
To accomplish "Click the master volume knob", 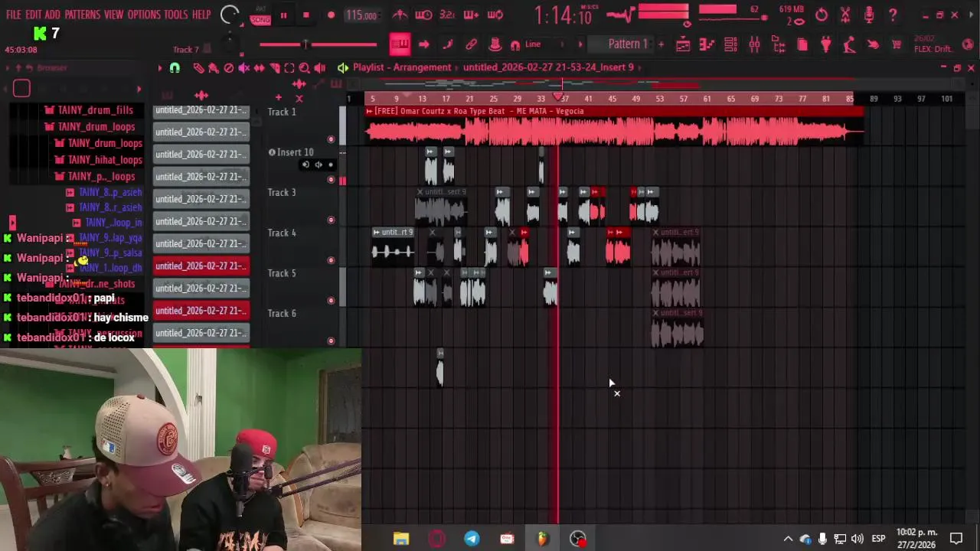I will coord(230,15).
